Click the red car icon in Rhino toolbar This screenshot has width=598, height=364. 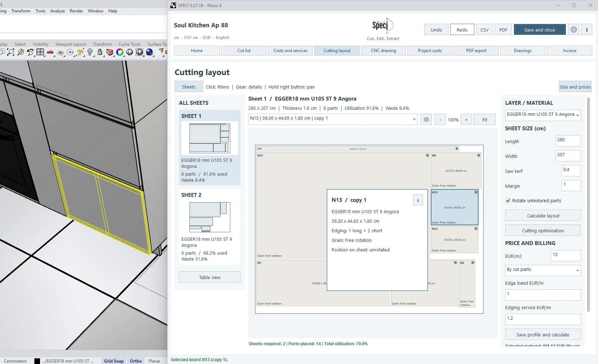[x=50, y=52]
